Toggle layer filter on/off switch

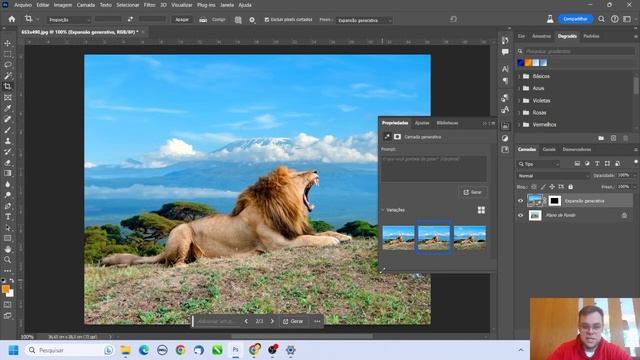(x=636, y=162)
